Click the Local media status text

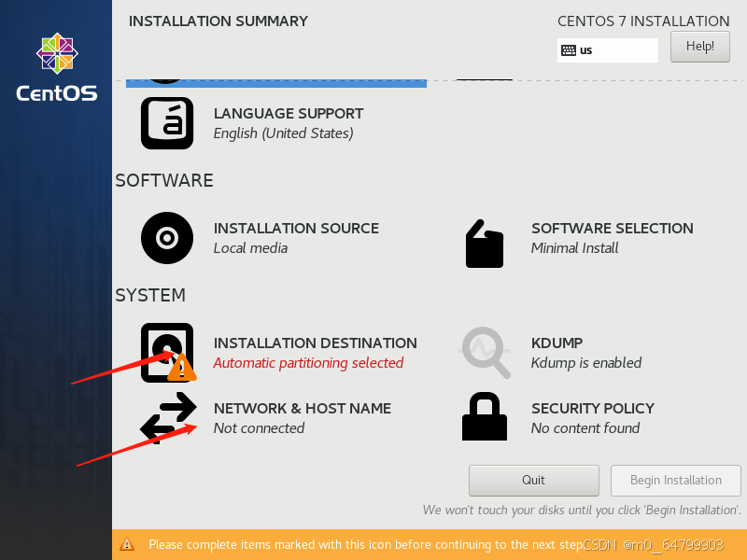click(x=250, y=248)
